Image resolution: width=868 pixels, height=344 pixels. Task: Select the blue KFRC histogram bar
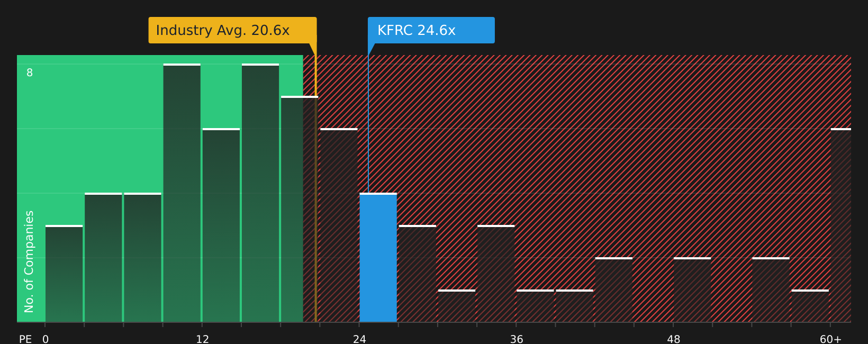click(x=378, y=257)
